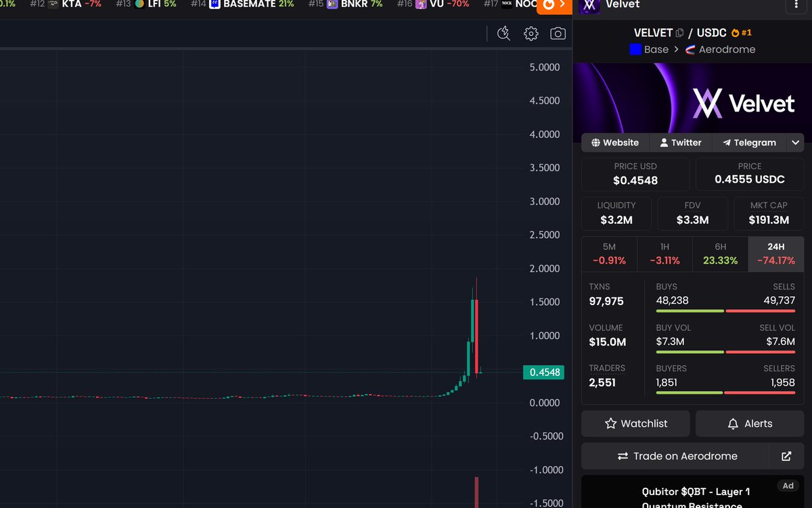Open external link icon next to Trade

(x=786, y=456)
